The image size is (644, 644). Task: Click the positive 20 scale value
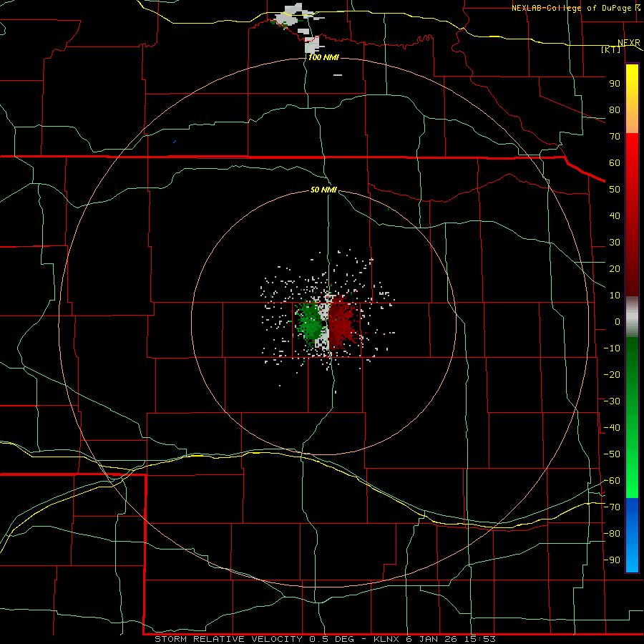(615, 269)
